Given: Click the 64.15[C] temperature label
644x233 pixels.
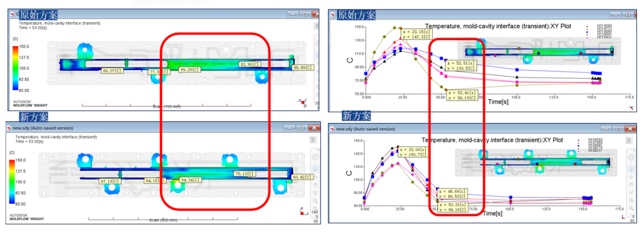Looking at the screenshot, I should tap(155, 180).
